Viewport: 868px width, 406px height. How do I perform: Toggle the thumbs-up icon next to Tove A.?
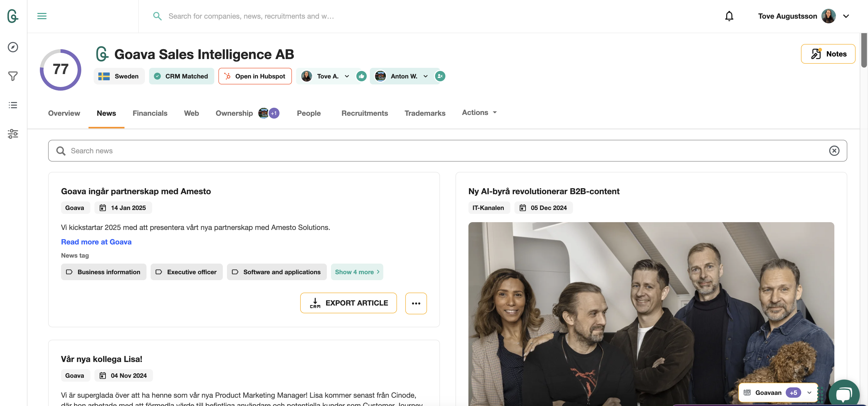coord(361,76)
